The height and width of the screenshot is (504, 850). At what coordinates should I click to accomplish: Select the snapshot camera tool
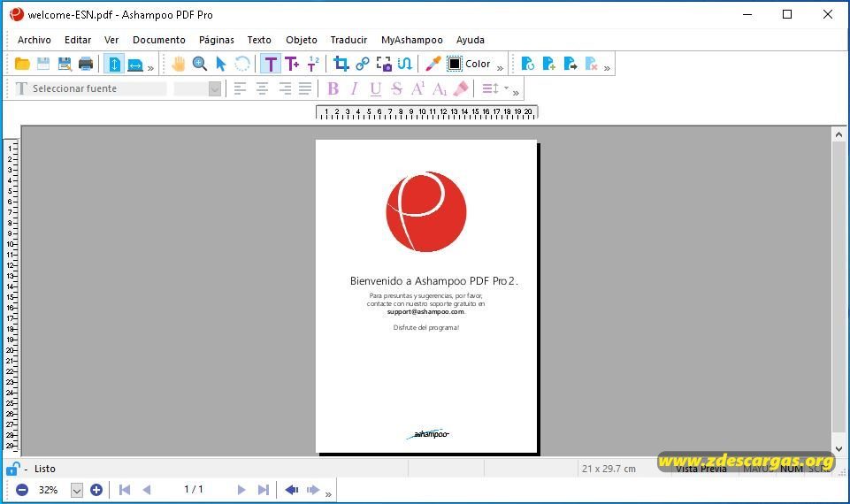(384, 64)
